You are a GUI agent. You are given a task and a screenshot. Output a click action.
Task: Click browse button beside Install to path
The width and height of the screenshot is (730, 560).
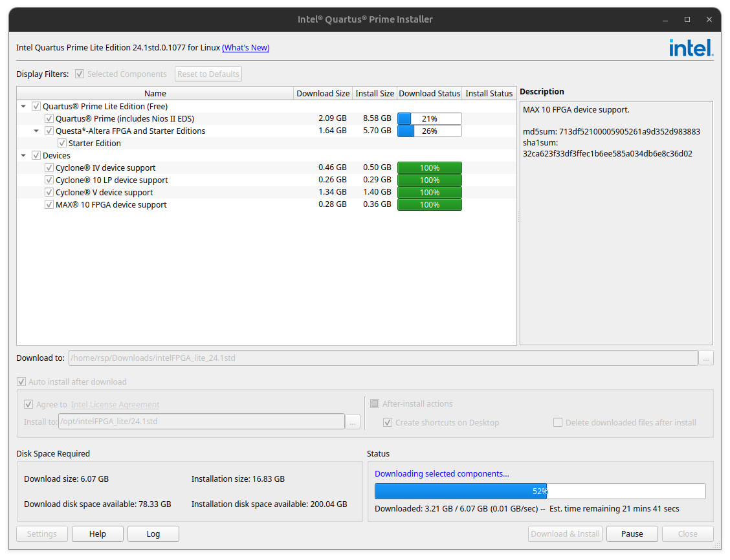353,422
